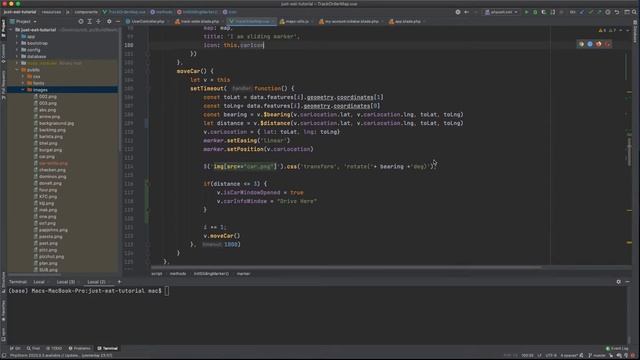The width and height of the screenshot is (640, 360).
Task: Open in Firefox via browser icon popup
Action: pos(599,44)
